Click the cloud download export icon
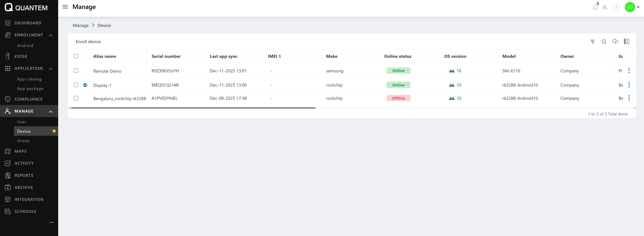 615,42
